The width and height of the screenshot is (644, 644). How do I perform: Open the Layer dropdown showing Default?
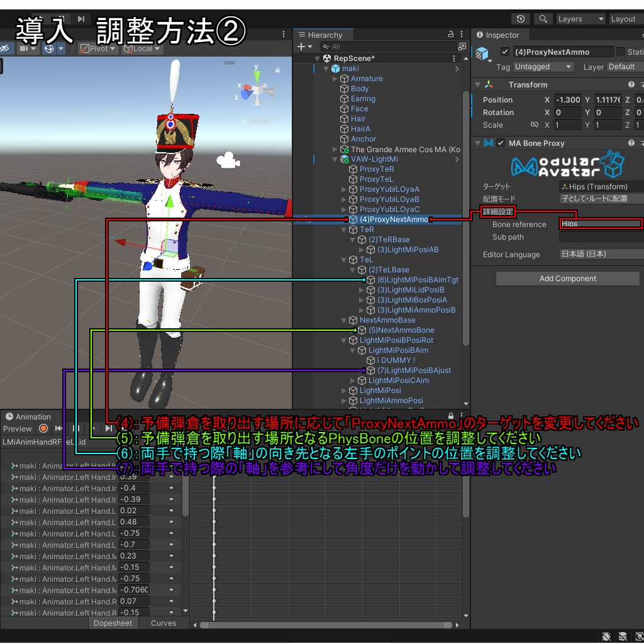click(x=626, y=66)
